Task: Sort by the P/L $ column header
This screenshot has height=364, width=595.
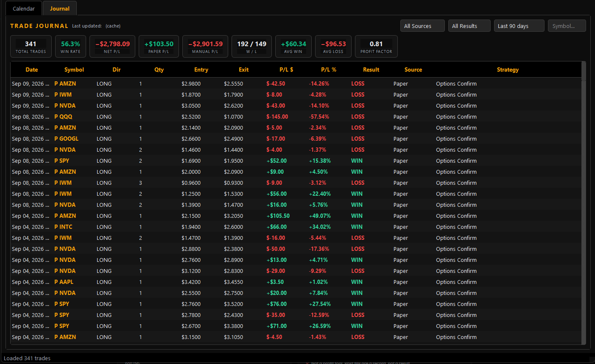Action: pos(286,69)
